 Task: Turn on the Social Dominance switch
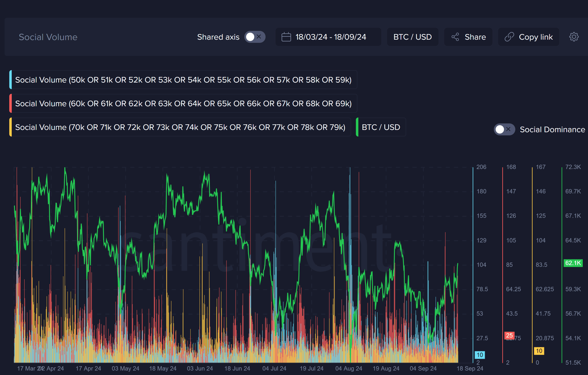coord(504,129)
